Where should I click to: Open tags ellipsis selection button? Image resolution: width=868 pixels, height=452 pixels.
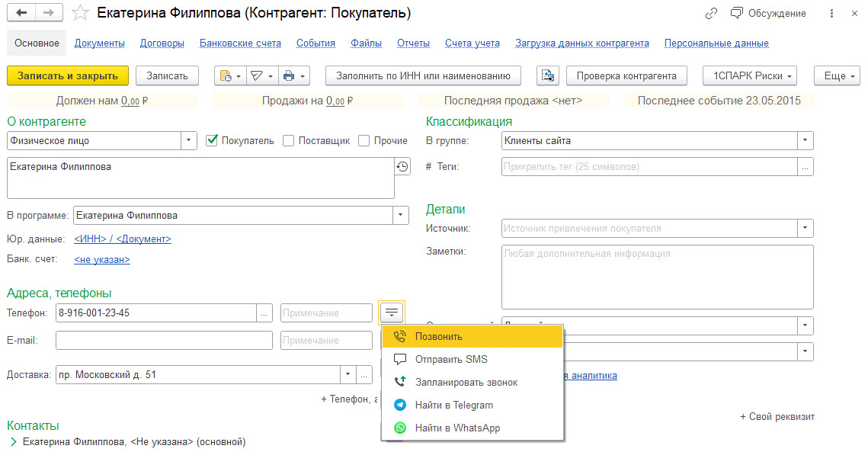805,167
